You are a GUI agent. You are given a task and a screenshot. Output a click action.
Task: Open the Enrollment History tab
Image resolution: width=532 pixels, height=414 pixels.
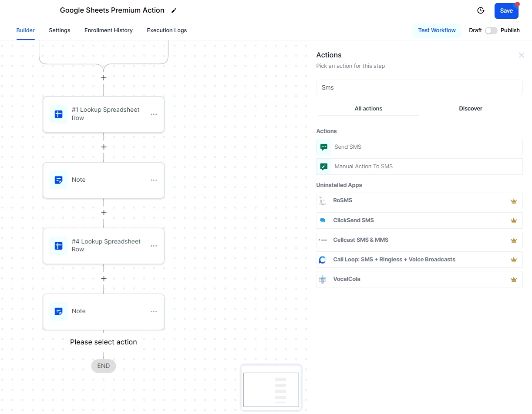(x=108, y=30)
